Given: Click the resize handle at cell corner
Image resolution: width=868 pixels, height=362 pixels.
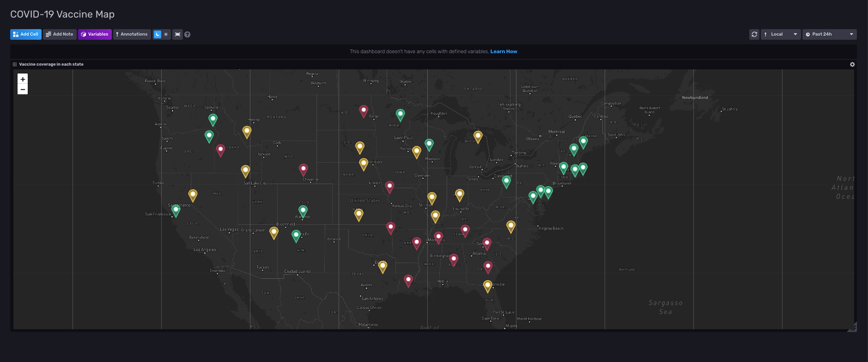Looking at the screenshot, I should (x=853, y=327).
